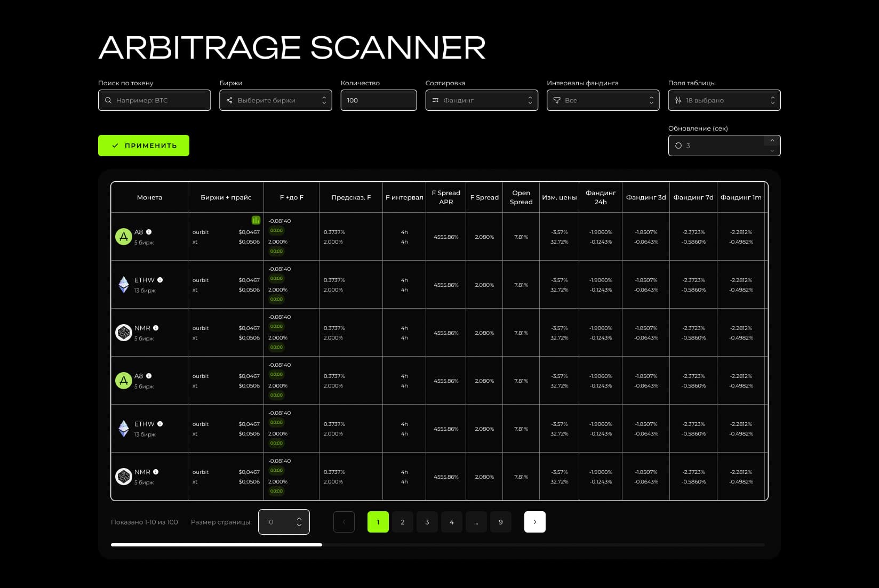The width and height of the screenshot is (879, 588).
Task: Go to next page using arrow button
Action: pyautogui.click(x=534, y=522)
